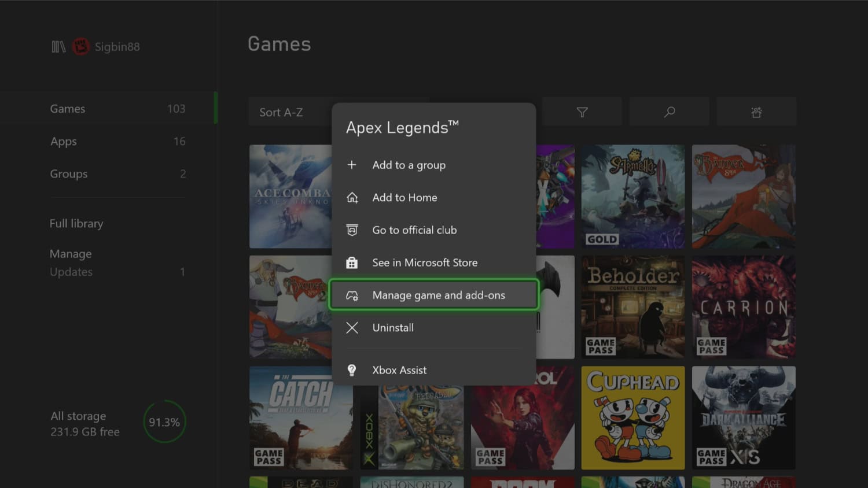Open the Banner Saga tile in second row

tap(290, 307)
